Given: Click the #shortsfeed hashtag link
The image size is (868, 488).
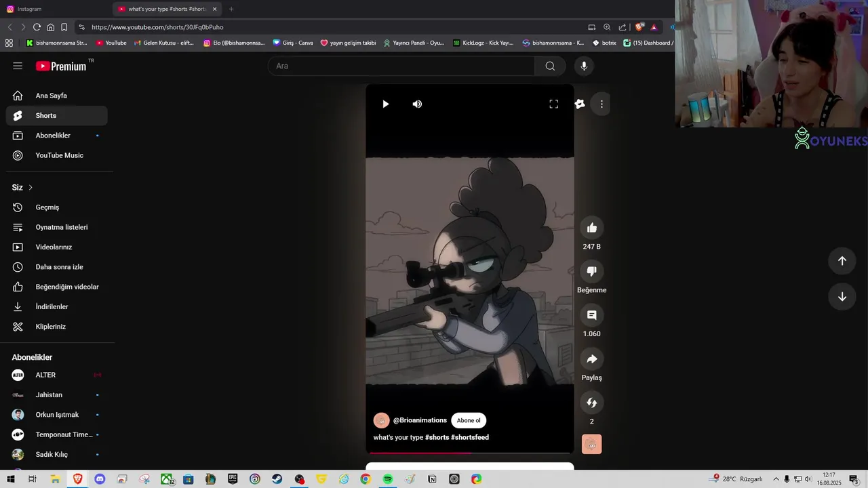Looking at the screenshot, I should click(x=470, y=438).
